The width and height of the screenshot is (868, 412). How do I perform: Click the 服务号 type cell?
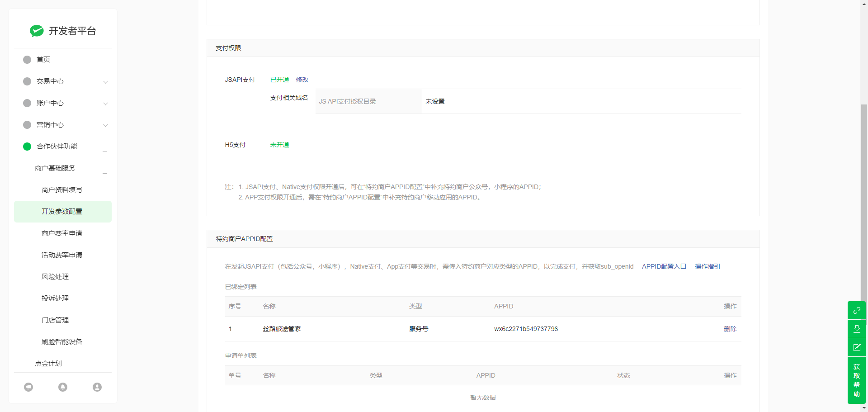coord(419,329)
